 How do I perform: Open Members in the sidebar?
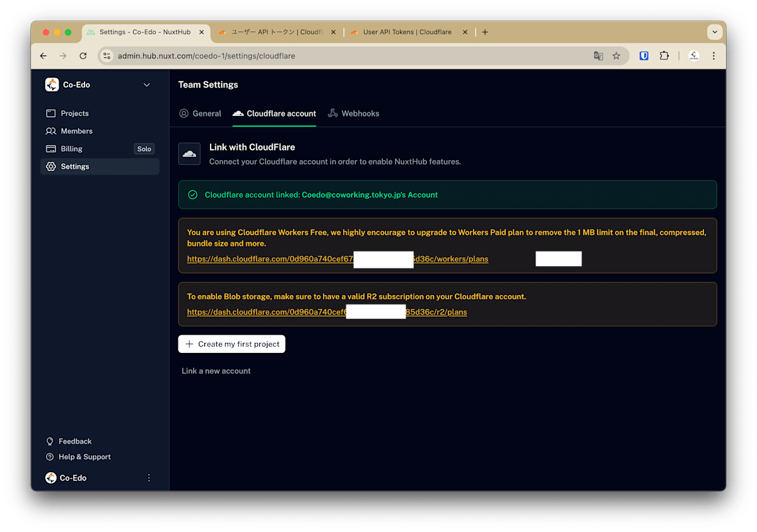coord(100,131)
